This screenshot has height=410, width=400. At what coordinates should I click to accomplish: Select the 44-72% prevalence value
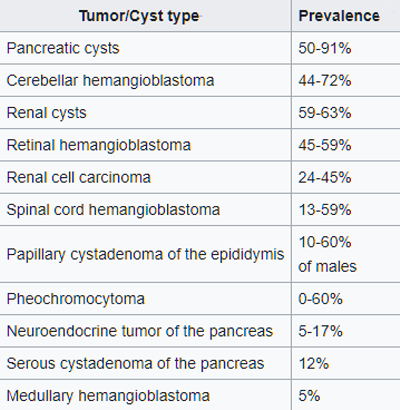(325, 80)
